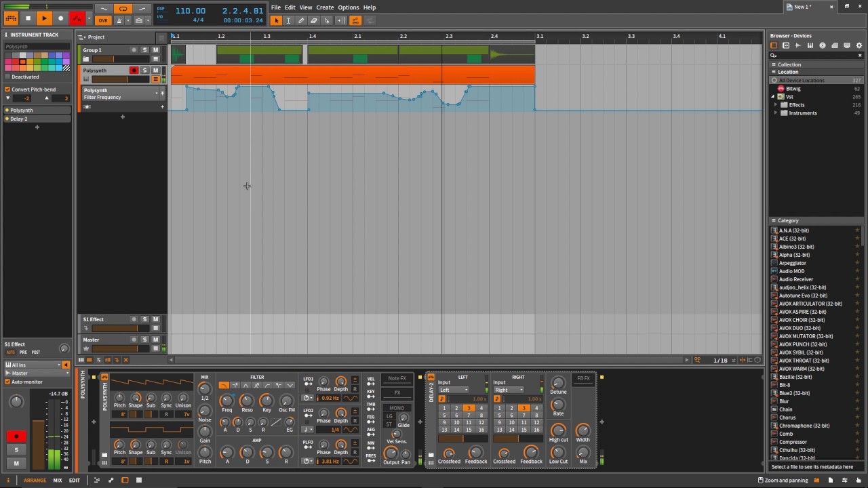Expand the Effects folder in browser
This screenshot has height=488, width=868.
point(777,105)
